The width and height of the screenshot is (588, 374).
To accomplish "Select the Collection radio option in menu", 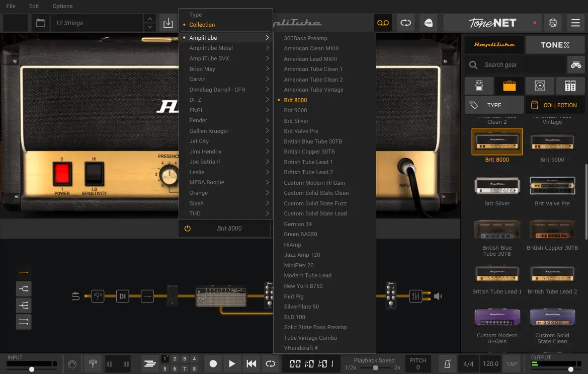I will 202,25.
